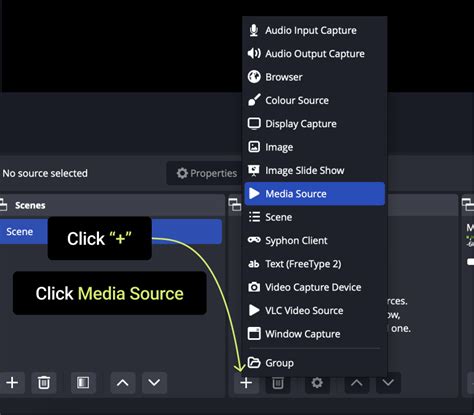The width and height of the screenshot is (474, 415).
Task: Click the list icon beside Scene in menu
Action: pyautogui.click(x=254, y=217)
